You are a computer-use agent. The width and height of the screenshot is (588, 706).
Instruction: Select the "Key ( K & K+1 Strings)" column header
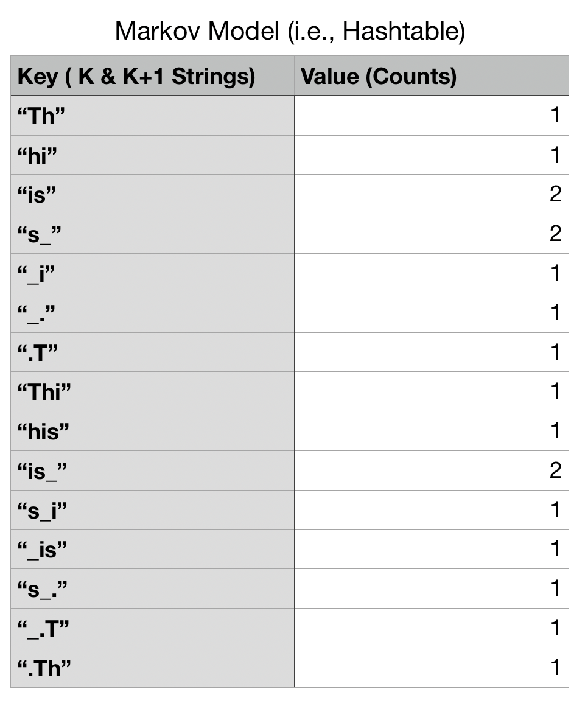(137, 76)
